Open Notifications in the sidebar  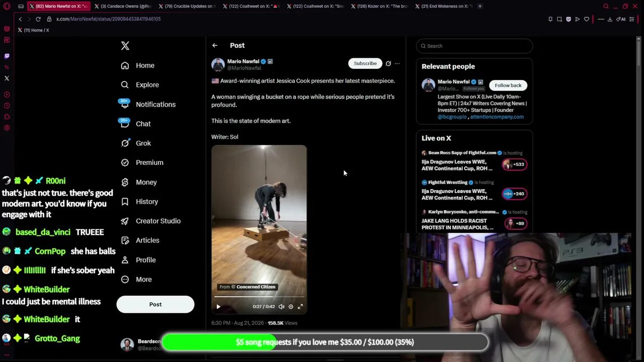pos(148,104)
